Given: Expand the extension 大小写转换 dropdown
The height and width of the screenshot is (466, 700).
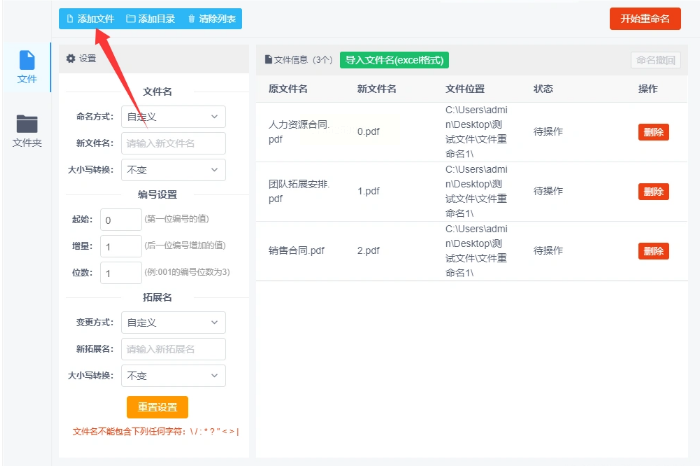Looking at the screenshot, I should click(173, 376).
